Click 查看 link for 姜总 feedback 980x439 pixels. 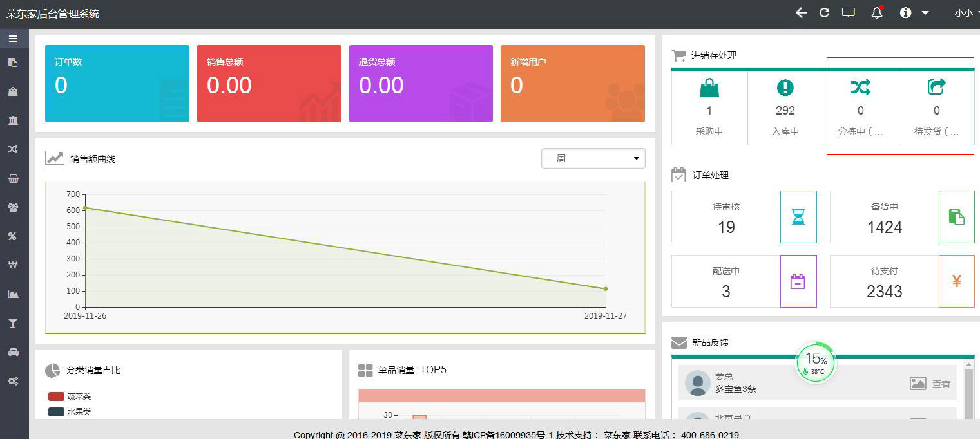click(941, 384)
